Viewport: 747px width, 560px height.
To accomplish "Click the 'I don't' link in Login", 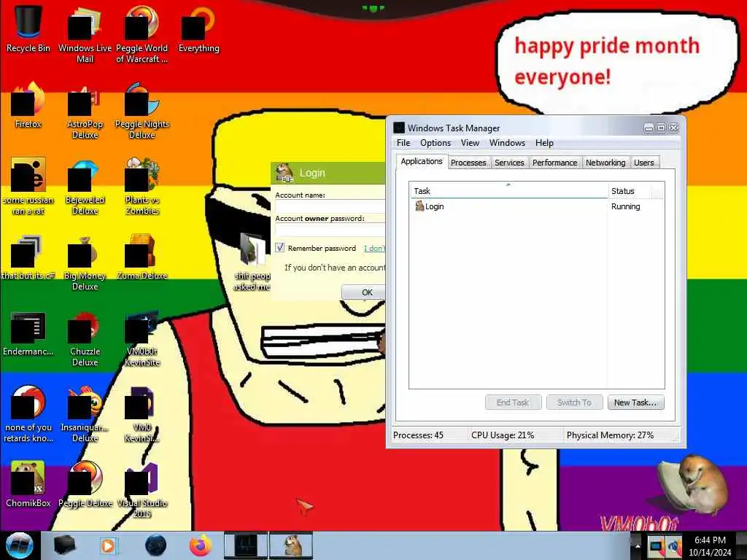I will 374,248.
